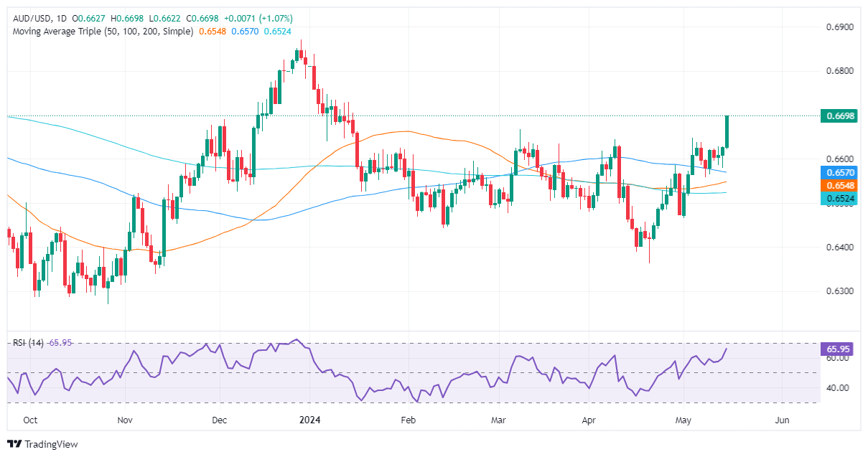Click the orange 0.6548 moving average label
Image resolution: width=868 pixels, height=457 pixels.
coord(839,187)
